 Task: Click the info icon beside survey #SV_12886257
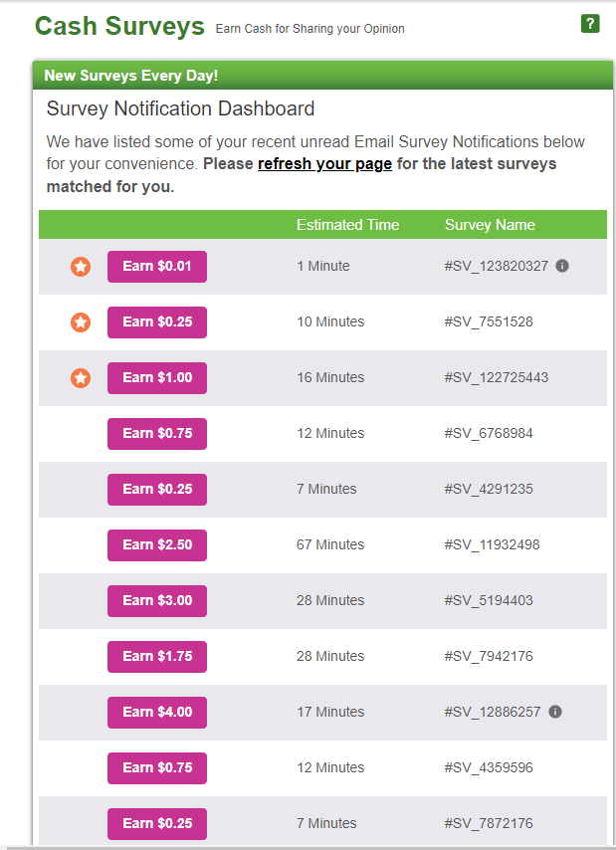point(555,712)
